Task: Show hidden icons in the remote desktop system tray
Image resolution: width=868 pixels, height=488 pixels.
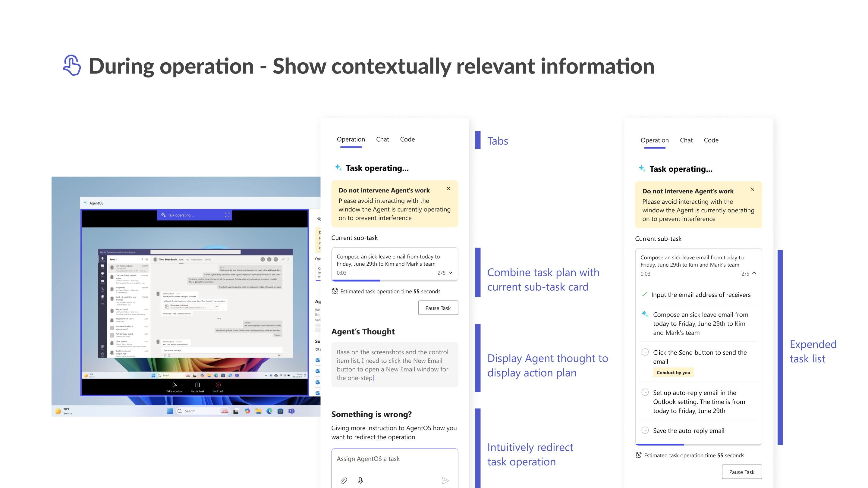Action: (x=266, y=375)
